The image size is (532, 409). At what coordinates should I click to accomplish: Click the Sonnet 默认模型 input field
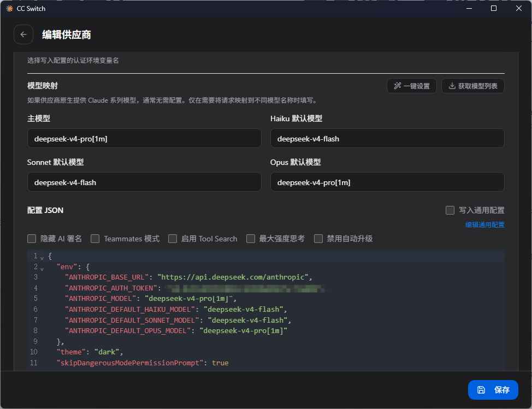144,182
